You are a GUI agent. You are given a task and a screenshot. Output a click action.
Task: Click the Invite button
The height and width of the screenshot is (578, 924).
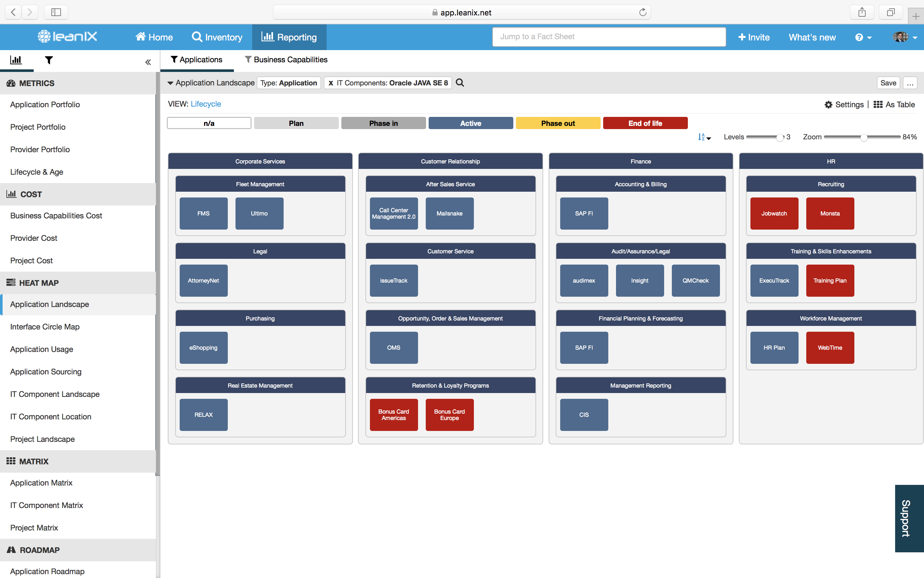tap(754, 37)
